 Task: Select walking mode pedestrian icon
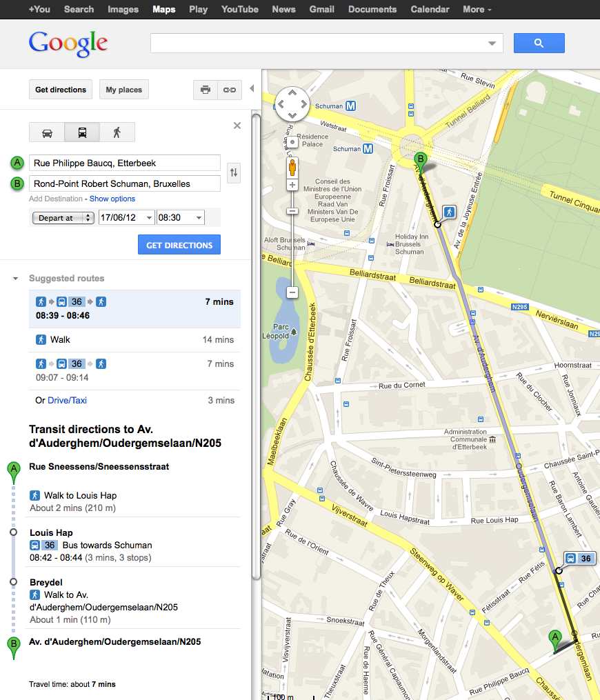(x=117, y=132)
